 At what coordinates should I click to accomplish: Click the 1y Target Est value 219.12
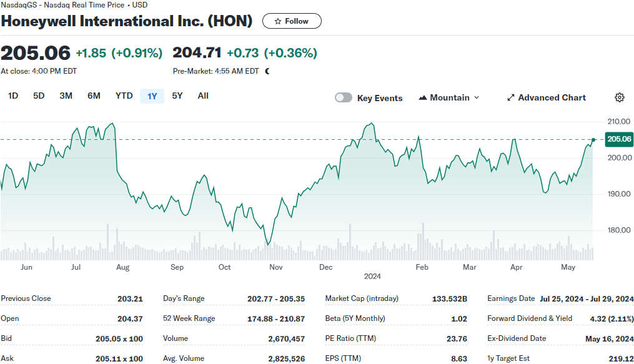(x=621, y=359)
